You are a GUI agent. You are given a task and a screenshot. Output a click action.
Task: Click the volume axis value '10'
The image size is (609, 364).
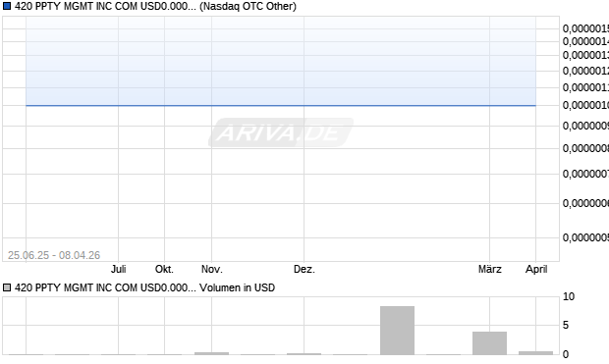pyautogui.click(x=568, y=296)
